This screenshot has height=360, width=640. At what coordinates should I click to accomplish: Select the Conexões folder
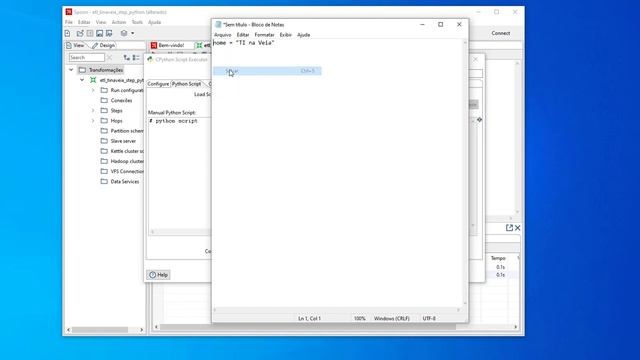coord(117,100)
